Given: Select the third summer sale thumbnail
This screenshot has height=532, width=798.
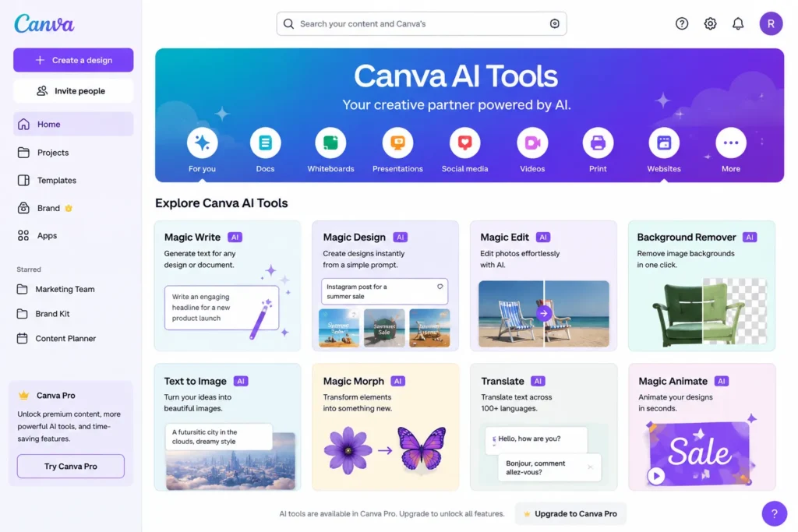Looking at the screenshot, I should pos(429,328).
